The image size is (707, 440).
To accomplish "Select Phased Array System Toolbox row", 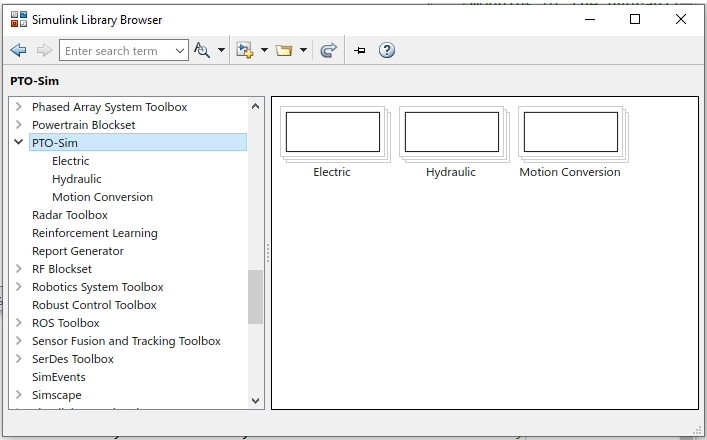I will click(x=110, y=107).
